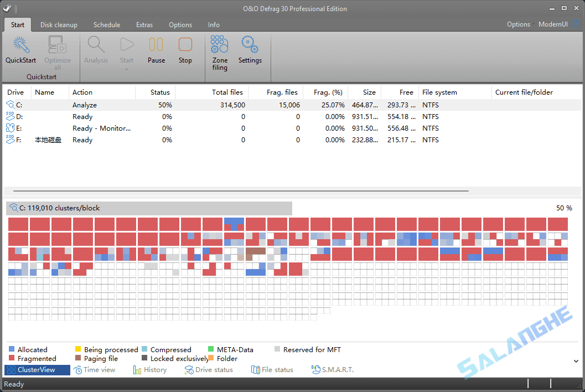Open the Zone filing tool
The height and width of the screenshot is (392, 585).
coord(219,51)
